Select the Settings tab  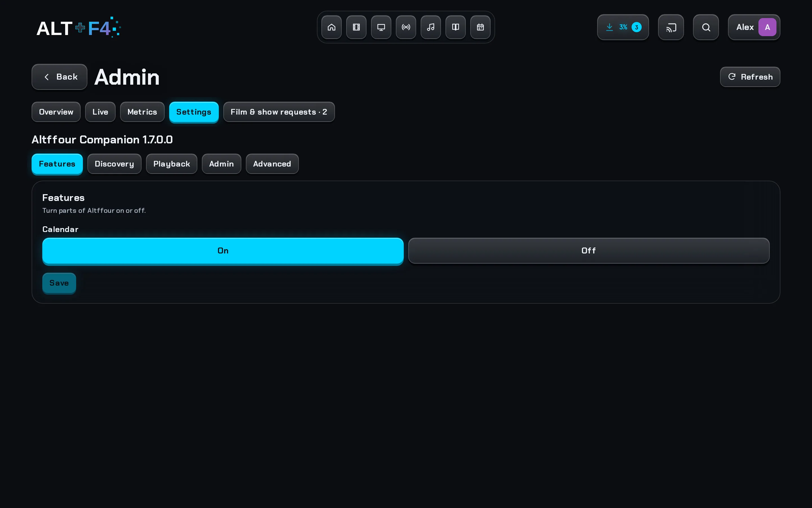[x=194, y=112]
